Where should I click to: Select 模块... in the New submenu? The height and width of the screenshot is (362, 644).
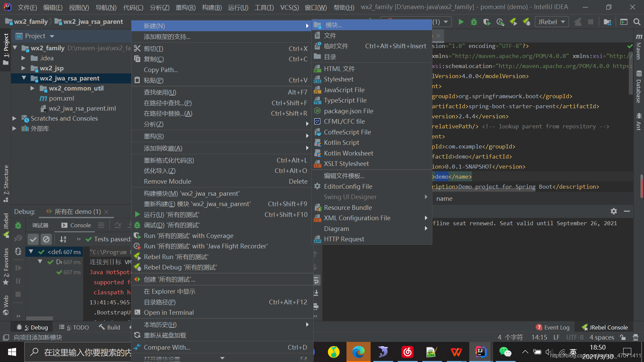(x=333, y=25)
